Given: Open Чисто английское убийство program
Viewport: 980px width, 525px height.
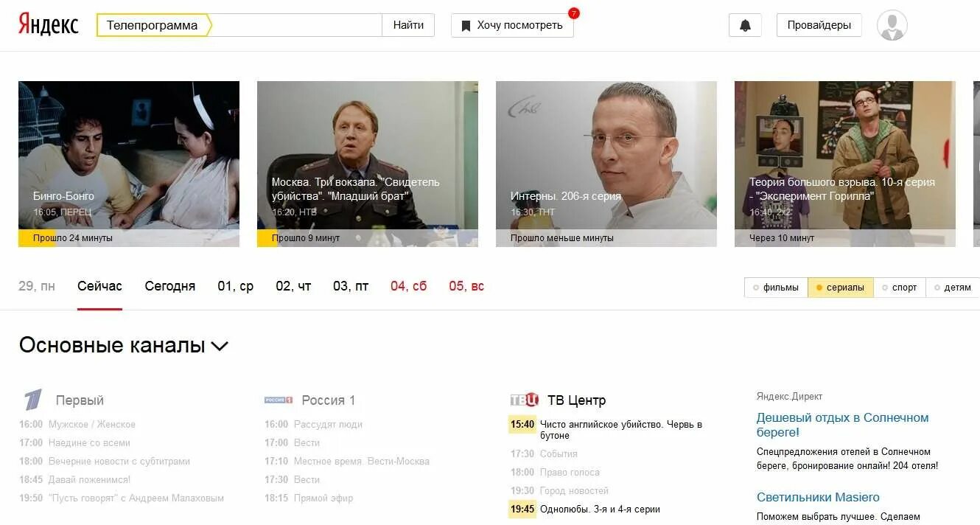Looking at the screenshot, I should (621, 430).
